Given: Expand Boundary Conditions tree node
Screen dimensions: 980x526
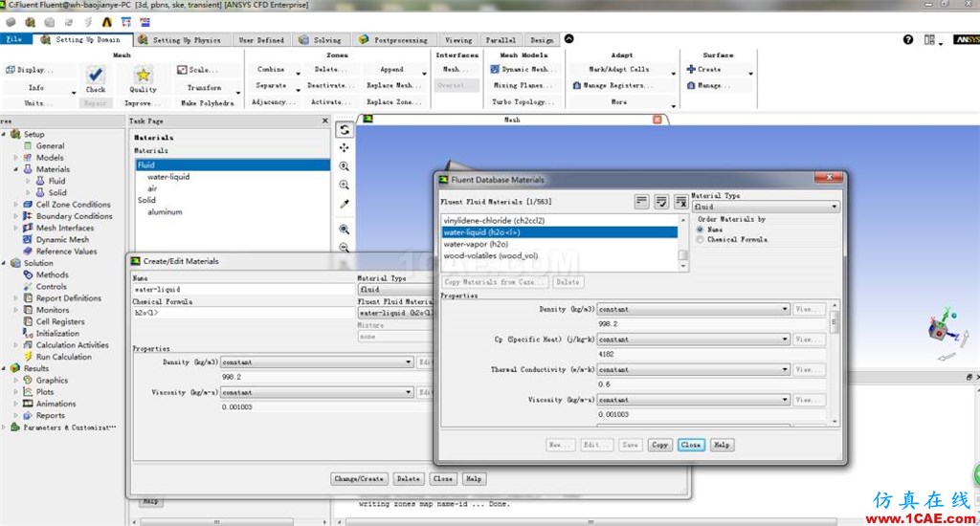Looking at the screenshot, I should (x=15, y=216).
